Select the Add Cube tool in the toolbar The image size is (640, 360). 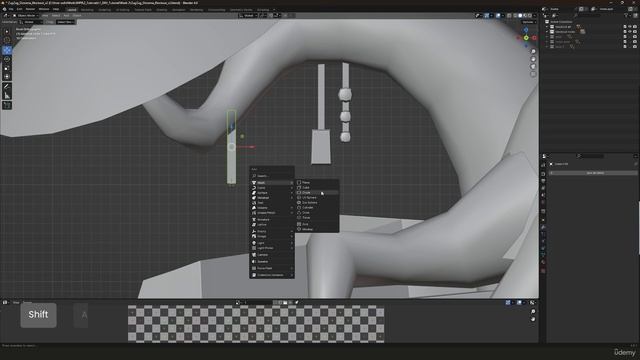(x=7, y=105)
